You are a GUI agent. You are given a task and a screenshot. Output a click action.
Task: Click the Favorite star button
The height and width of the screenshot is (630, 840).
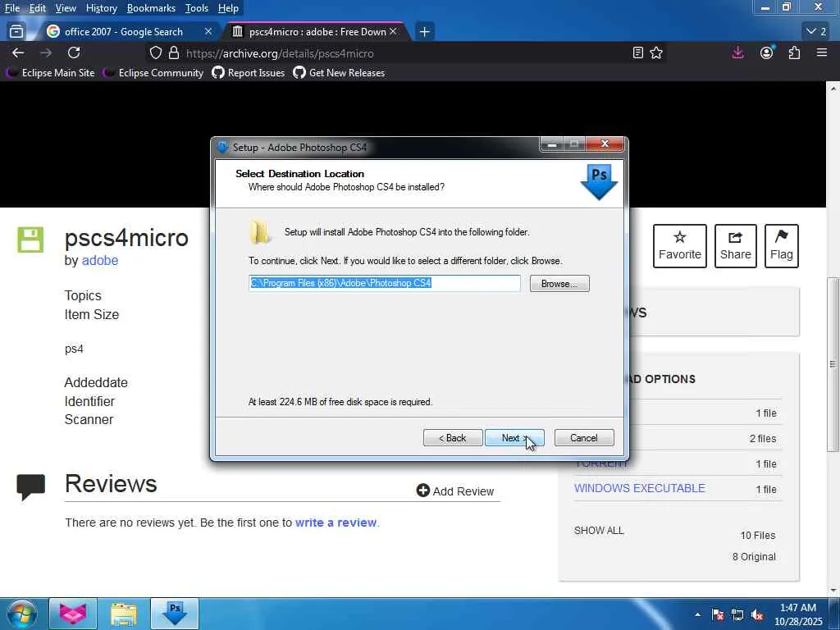tap(679, 246)
